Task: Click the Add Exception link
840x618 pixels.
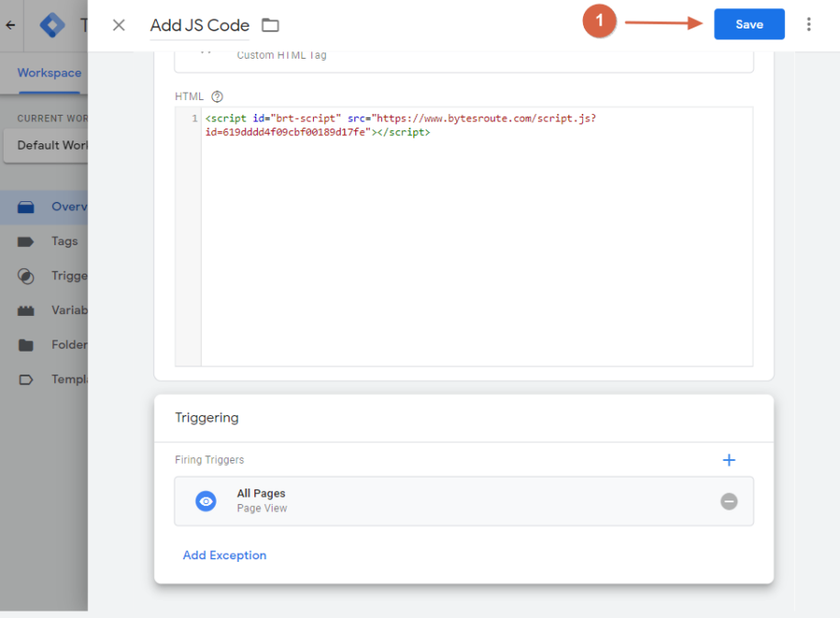Action: click(x=225, y=556)
